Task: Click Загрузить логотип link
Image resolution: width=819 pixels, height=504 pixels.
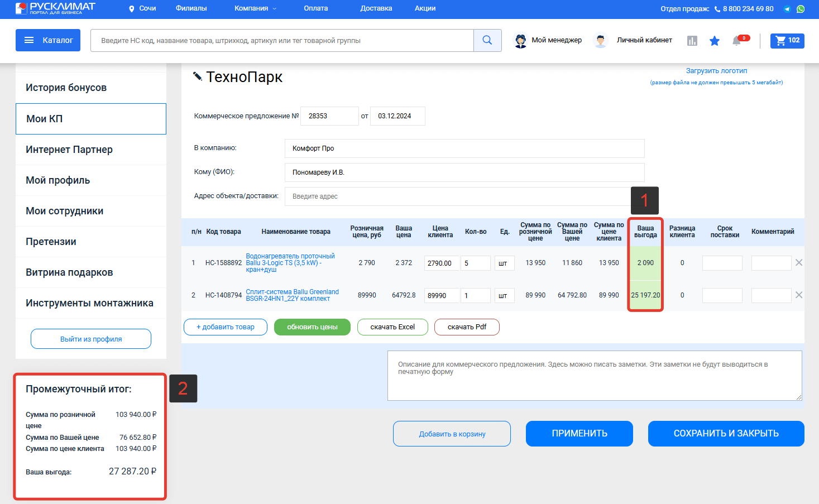Action: (x=716, y=71)
